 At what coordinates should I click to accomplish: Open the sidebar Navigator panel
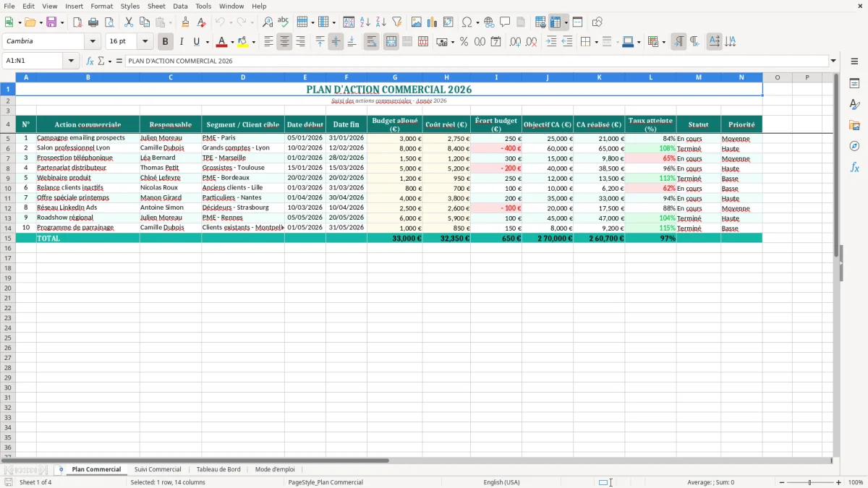(x=854, y=146)
